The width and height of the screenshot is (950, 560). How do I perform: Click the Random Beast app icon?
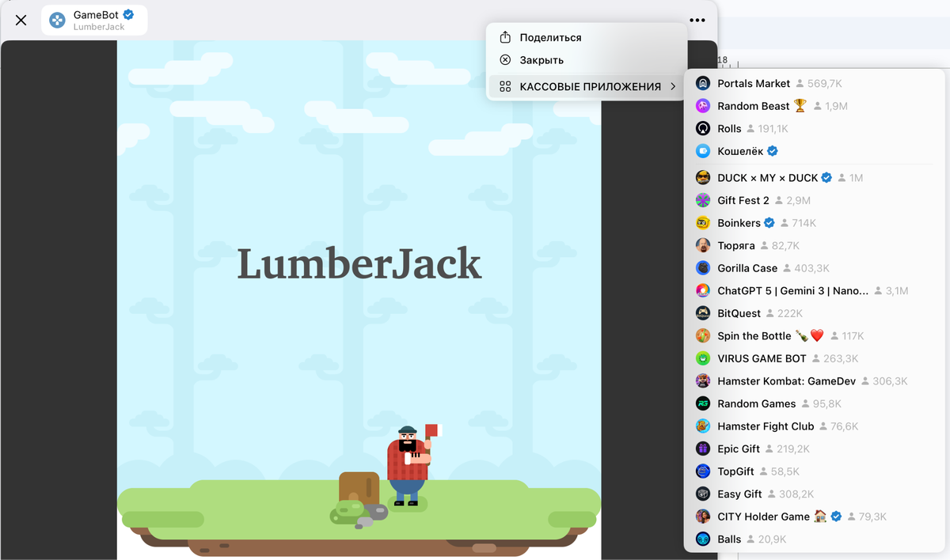tap(703, 106)
